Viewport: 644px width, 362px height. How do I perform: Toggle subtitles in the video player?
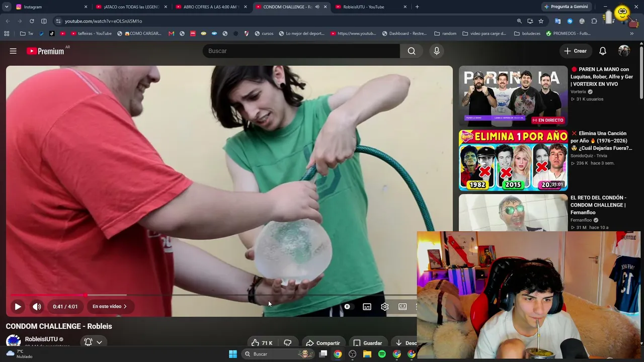[367, 307]
